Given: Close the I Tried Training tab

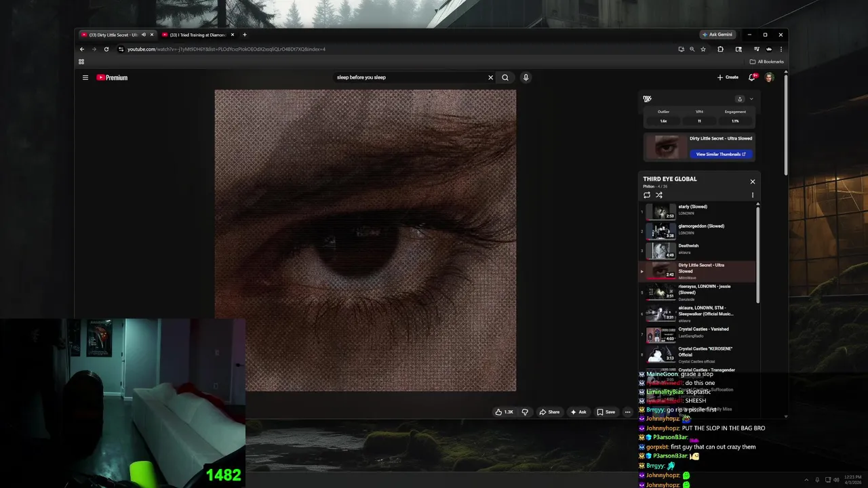Looking at the screenshot, I should (233, 35).
